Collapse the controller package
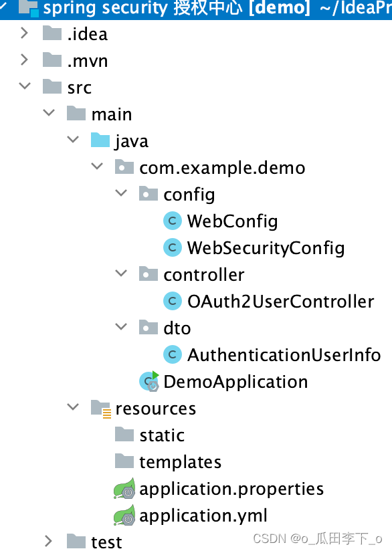This screenshot has width=392, height=551. (x=121, y=274)
